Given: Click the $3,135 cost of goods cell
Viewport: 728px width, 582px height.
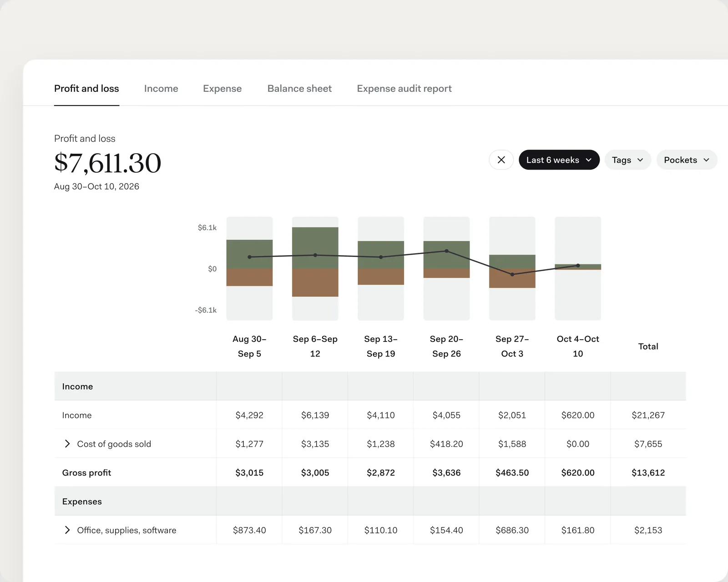Looking at the screenshot, I should point(315,444).
